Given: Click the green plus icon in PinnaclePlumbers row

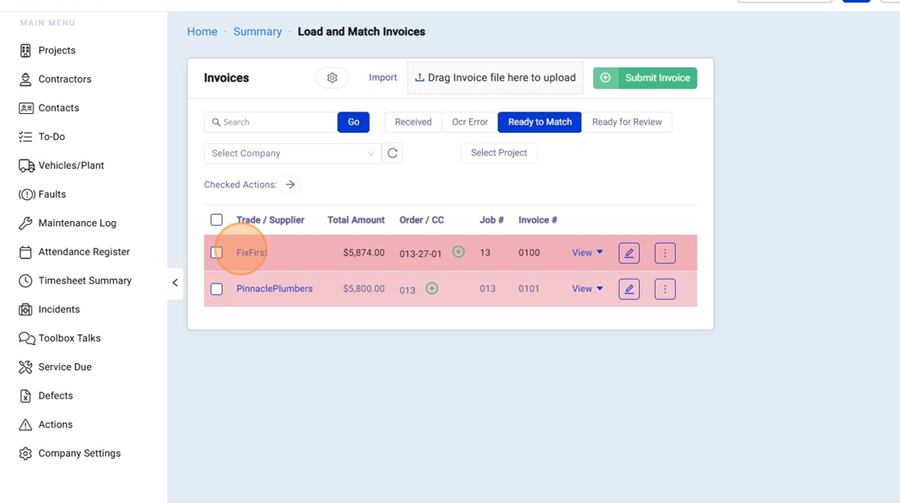Looking at the screenshot, I should 432,288.
